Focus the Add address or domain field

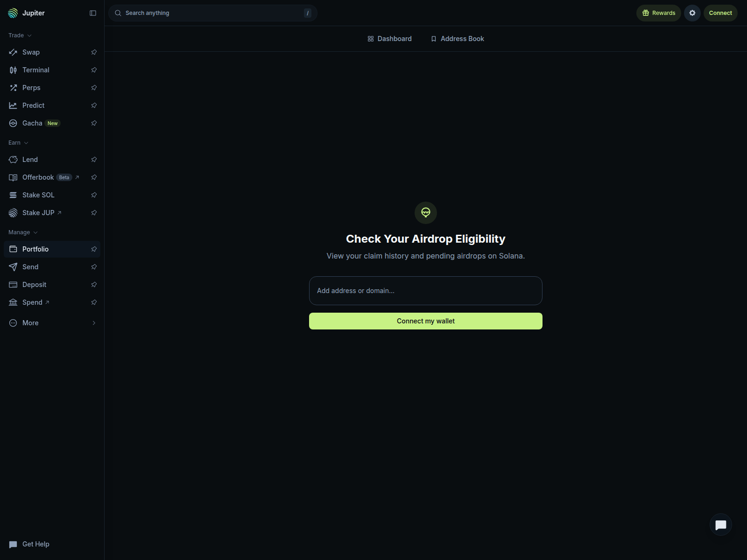pyautogui.click(x=426, y=291)
